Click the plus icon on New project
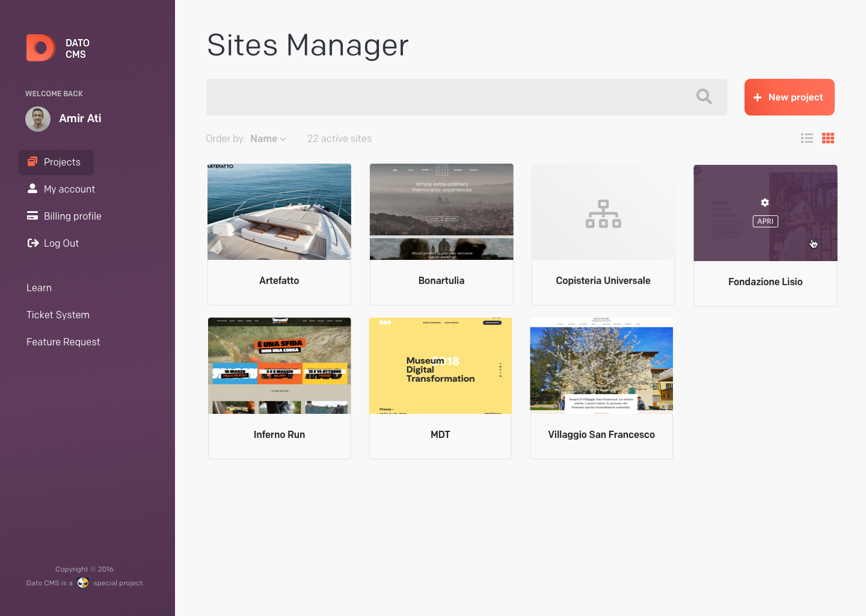Screen dimensions: 866x616 click(x=758, y=97)
